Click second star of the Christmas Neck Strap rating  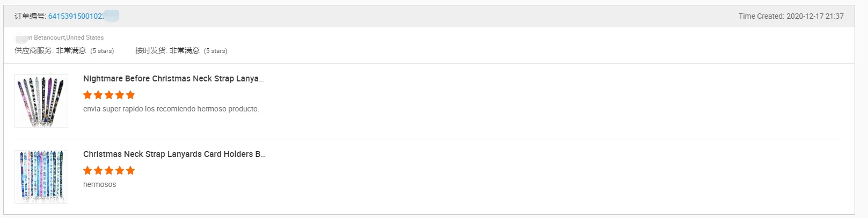pos(98,171)
